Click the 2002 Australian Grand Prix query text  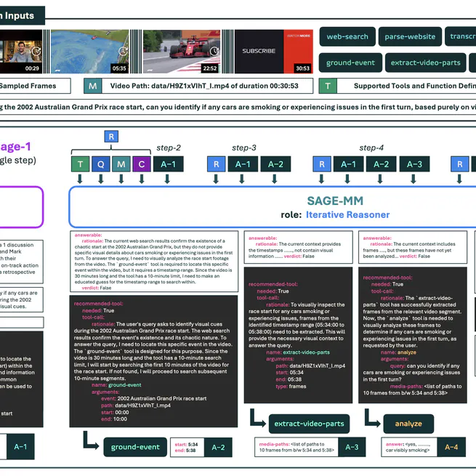click(x=238, y=107)
